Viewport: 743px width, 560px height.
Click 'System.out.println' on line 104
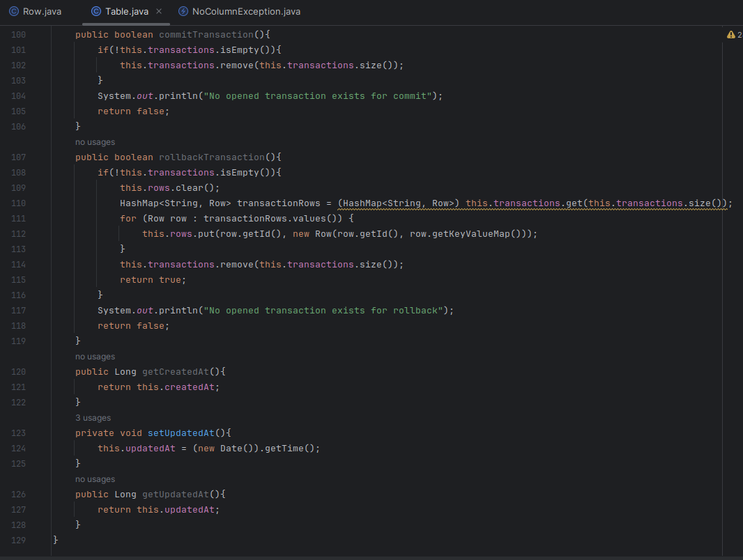(147, 96)
